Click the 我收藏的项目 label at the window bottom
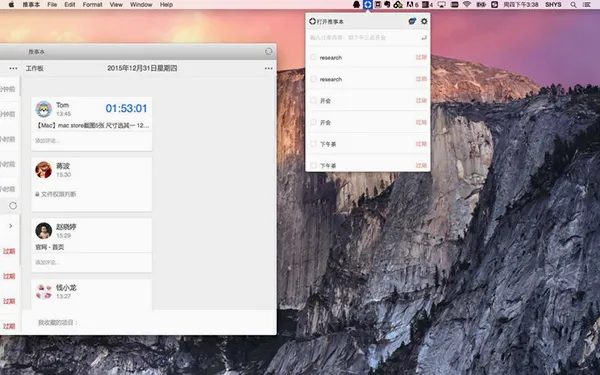600x375 pixels. point(58,323)
